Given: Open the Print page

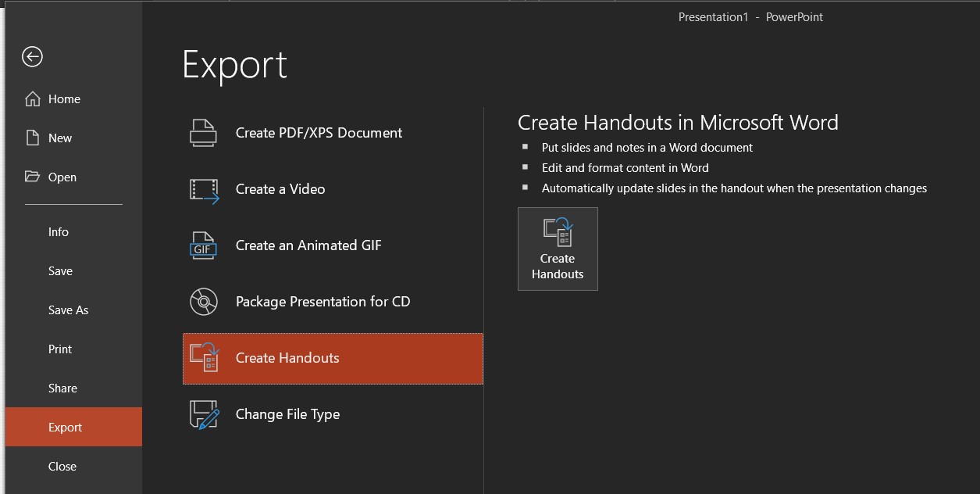Looking at the screenshot, I should click(x=60, y=349).
